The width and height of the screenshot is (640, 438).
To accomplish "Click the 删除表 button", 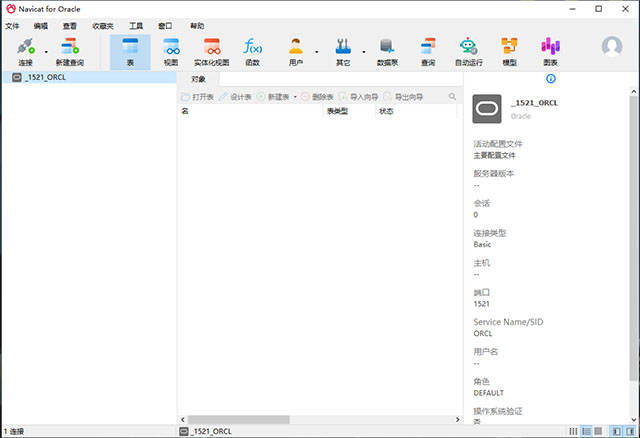I will (x=318, y=97).
